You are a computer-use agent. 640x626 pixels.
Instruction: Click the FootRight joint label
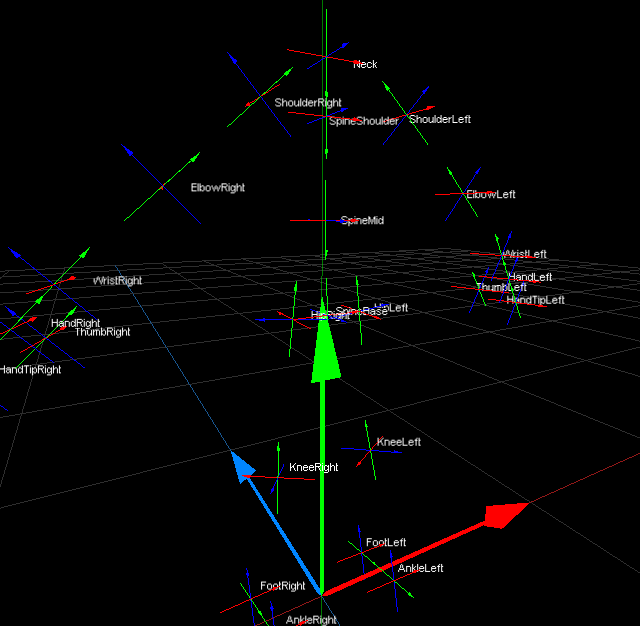(283, 586)
